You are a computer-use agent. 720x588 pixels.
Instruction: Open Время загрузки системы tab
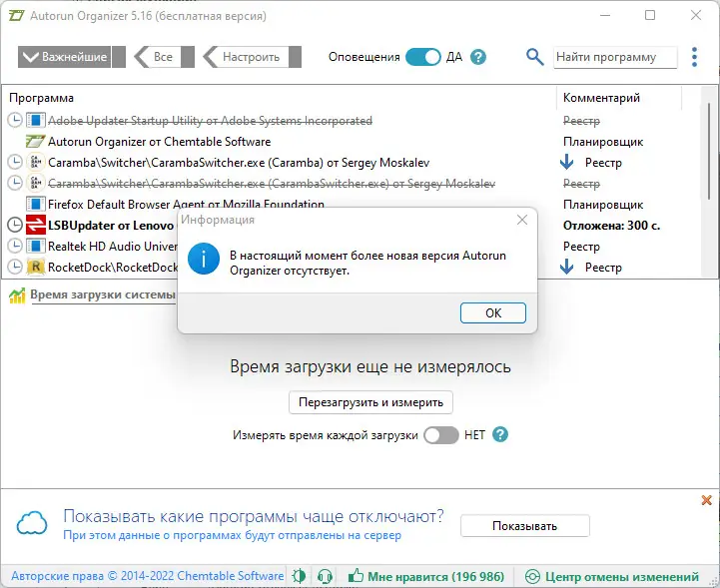(103, 294)
